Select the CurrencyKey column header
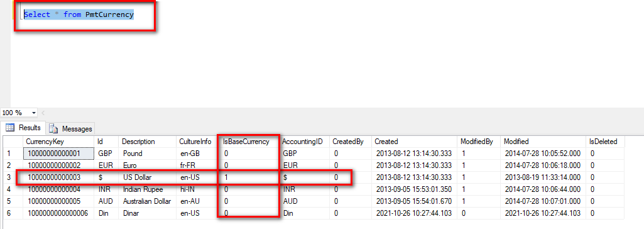 [58, 142]
